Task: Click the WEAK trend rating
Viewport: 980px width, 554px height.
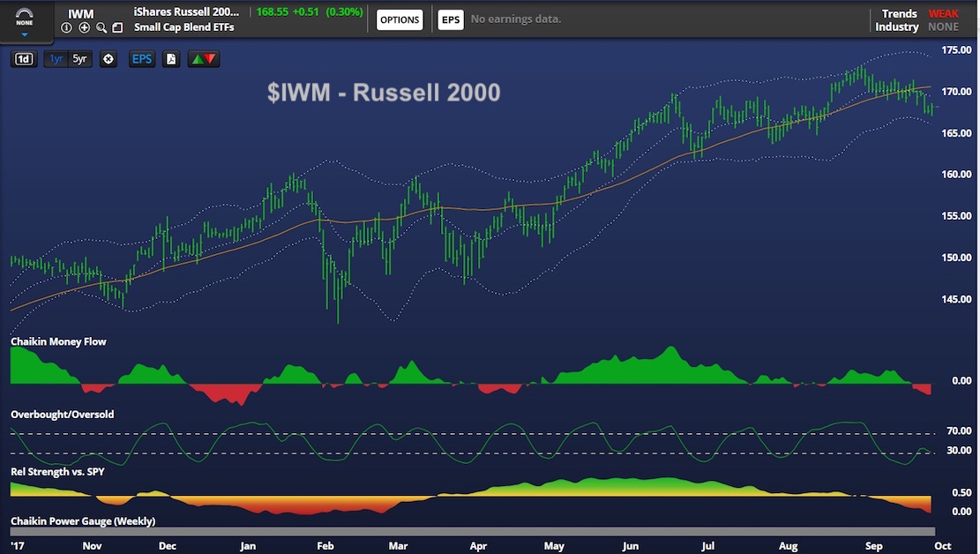Action: click(943, 14)
